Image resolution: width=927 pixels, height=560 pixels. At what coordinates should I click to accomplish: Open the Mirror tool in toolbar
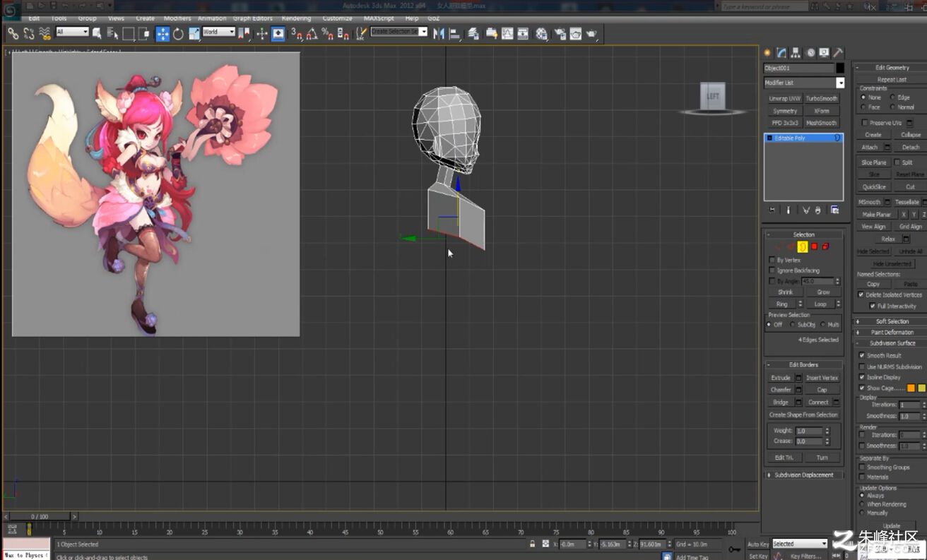(x=438, y=33)
